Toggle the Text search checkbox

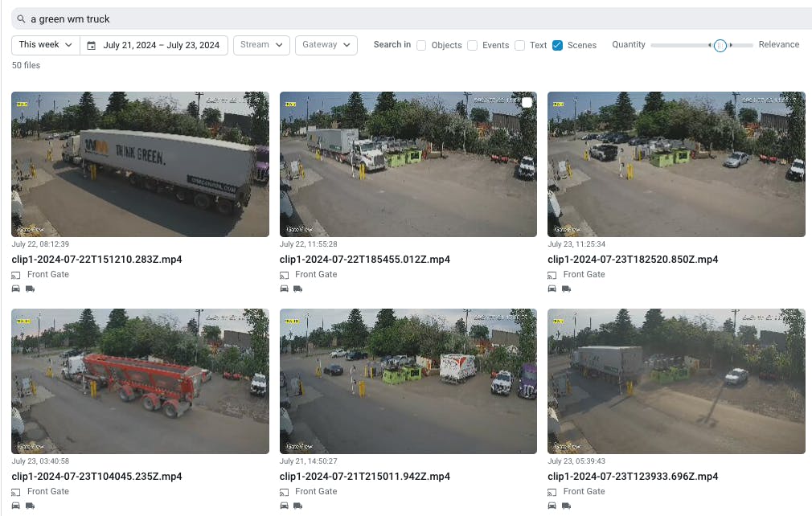click(520, 46)
